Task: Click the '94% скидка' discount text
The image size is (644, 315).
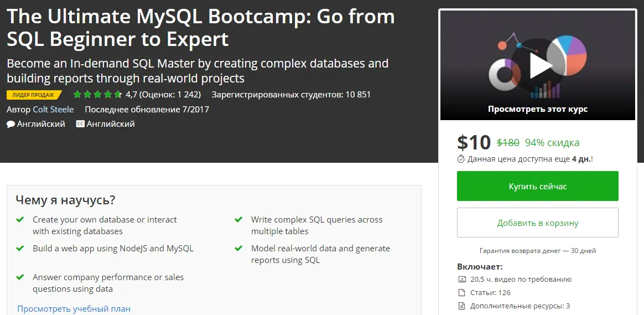Action: pos(552,143)
